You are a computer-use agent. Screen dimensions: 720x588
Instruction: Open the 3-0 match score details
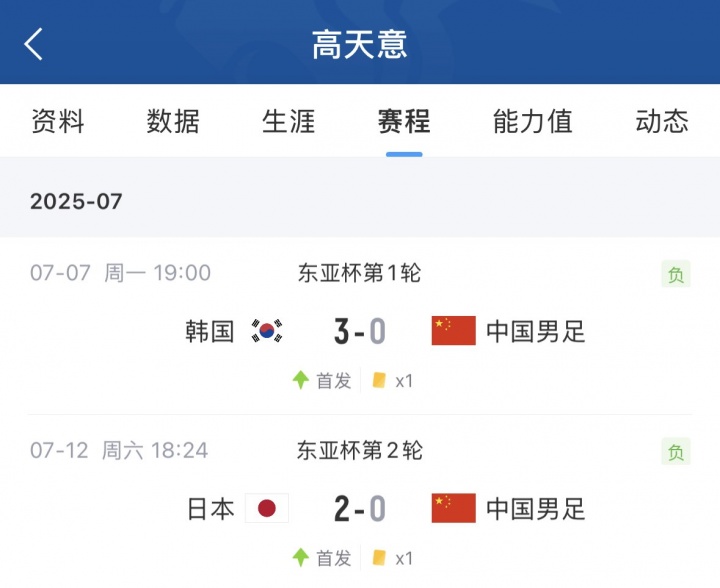pos(359,331)
